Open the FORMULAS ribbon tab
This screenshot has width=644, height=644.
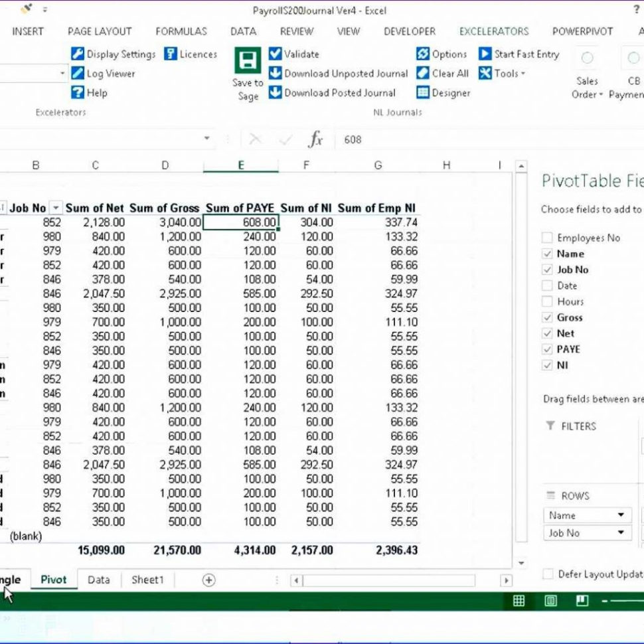point(181,31)
